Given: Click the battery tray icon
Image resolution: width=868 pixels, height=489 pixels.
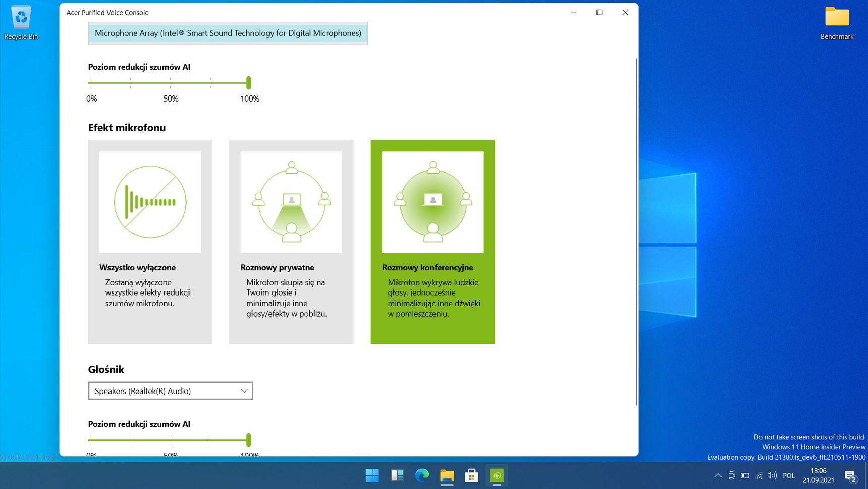Looking at the screenshot, I should (x=745, y=475).
